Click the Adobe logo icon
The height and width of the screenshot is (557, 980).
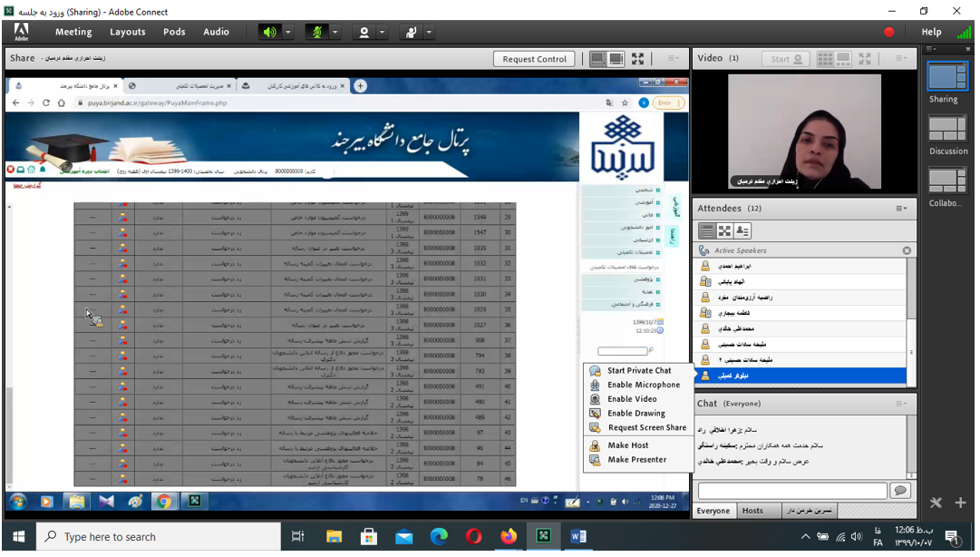click(21, 32)
